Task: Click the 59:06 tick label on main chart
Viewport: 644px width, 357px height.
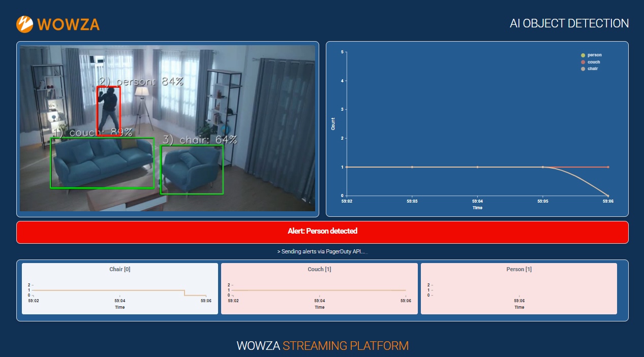Action: point(608,201)
